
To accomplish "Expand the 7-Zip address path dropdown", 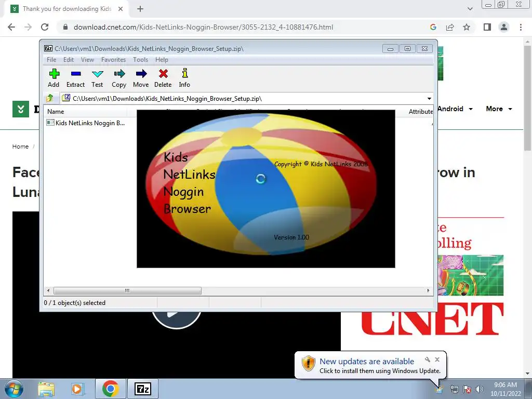I will (429, 99).
